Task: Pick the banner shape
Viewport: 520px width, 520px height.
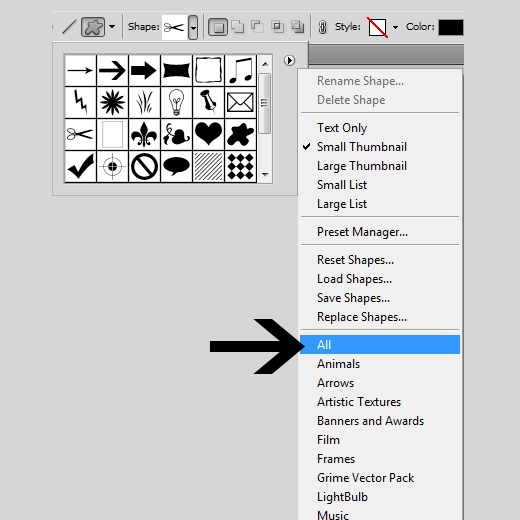Action: click(x=176, y=70)
